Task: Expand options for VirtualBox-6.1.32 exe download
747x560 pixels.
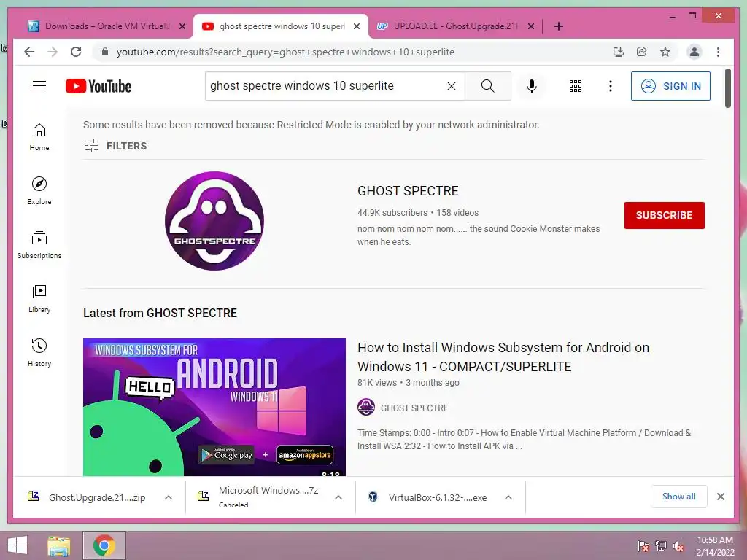Action: click(508, 497)
